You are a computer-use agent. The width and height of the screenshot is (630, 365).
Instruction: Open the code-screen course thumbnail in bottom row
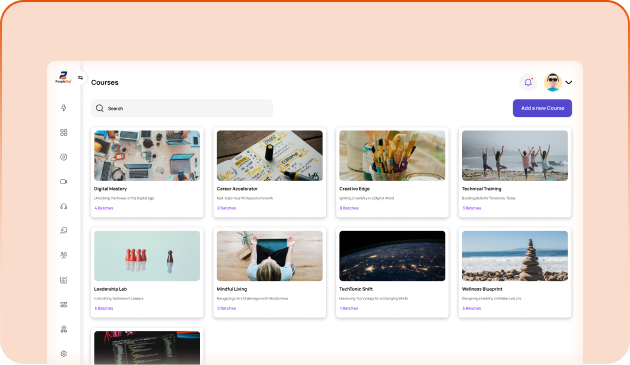pos(147,348)
